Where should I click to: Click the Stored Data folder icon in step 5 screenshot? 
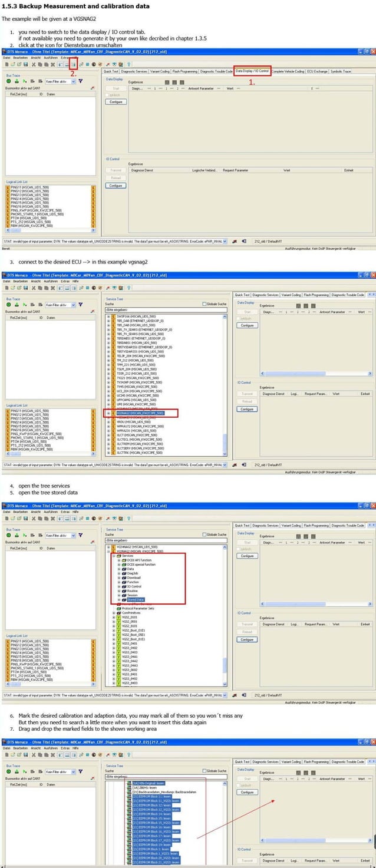click(124, 599)
